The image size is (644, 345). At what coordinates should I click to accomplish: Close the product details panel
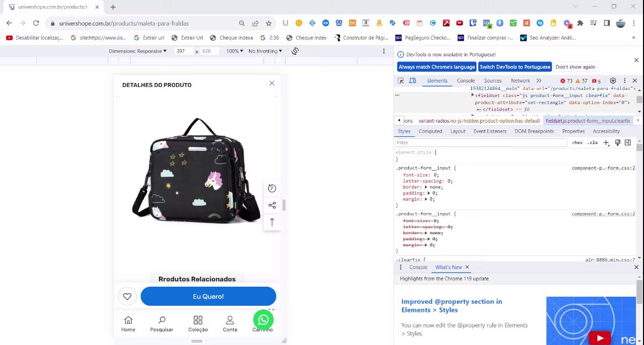[272, 83]
